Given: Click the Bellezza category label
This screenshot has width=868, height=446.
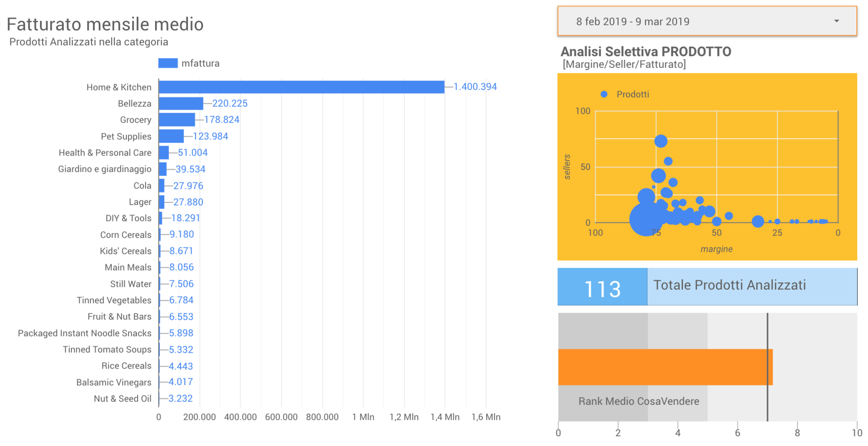Looking at the screenshot, I should (134, 103).
